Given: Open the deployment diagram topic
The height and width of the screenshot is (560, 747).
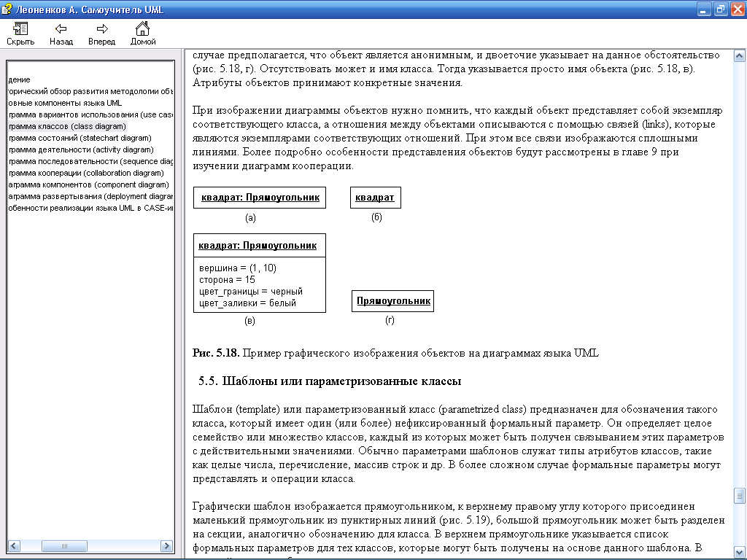Looking at the screenshot, I should 90,196.
